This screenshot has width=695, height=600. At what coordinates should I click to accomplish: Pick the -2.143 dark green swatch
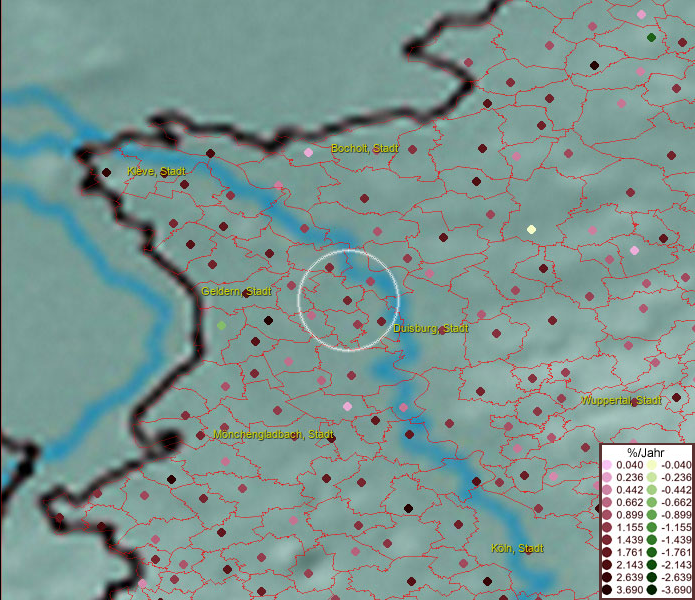[x=652, y=565]
